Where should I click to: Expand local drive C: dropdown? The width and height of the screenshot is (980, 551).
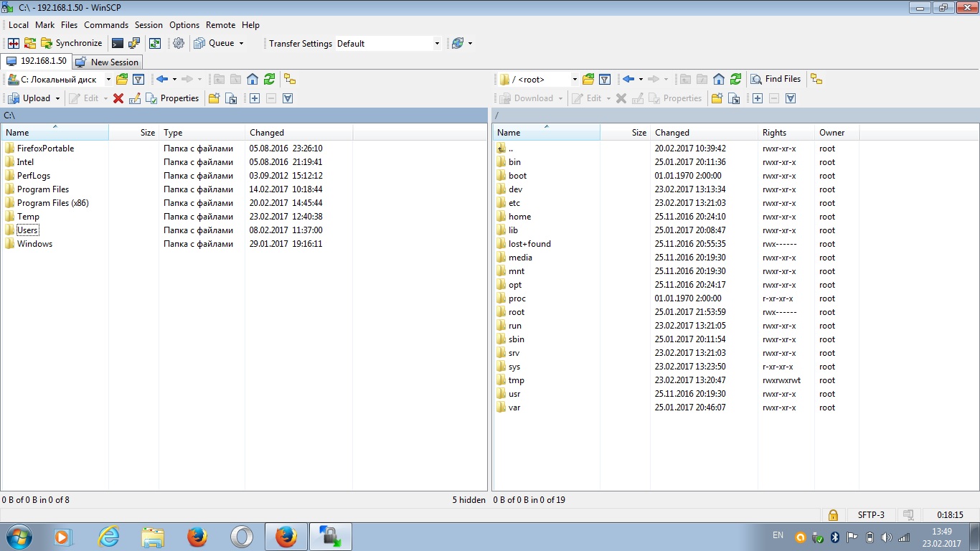point(108,79)
